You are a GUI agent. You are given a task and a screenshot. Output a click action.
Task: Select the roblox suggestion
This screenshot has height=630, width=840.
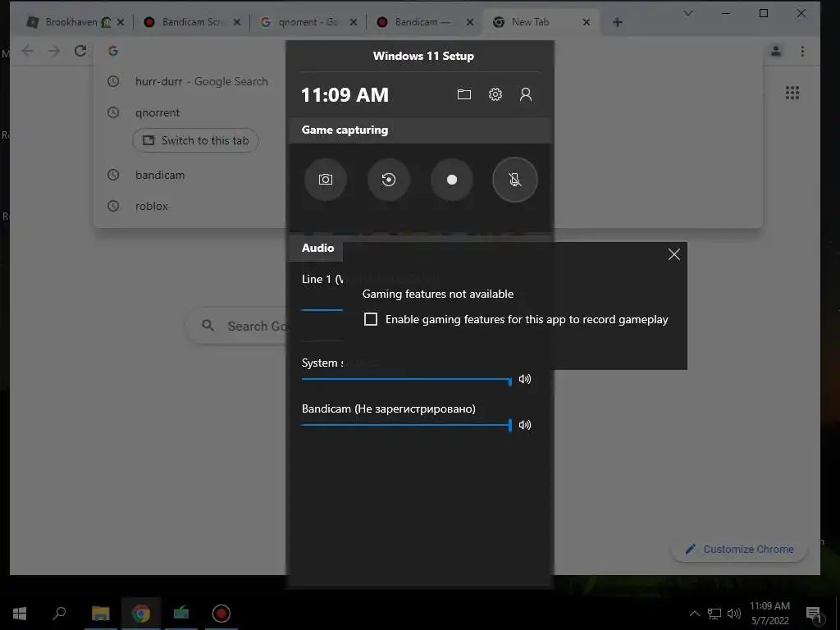[x=152, y=206]
